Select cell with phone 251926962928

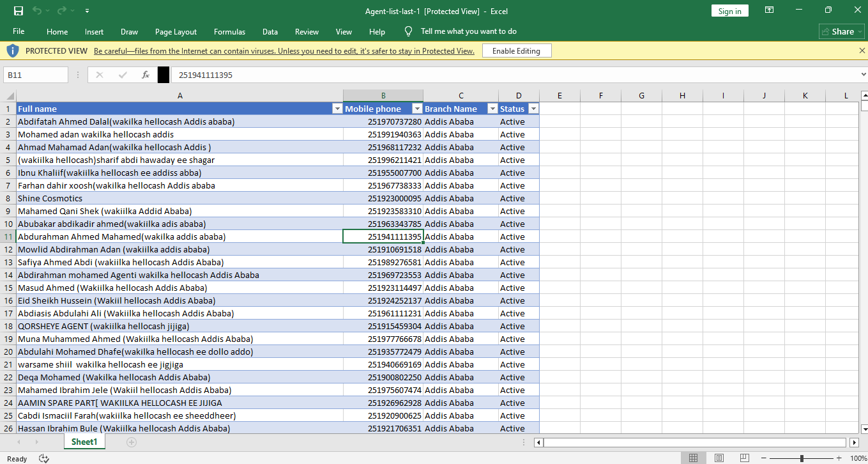point(383,403)
